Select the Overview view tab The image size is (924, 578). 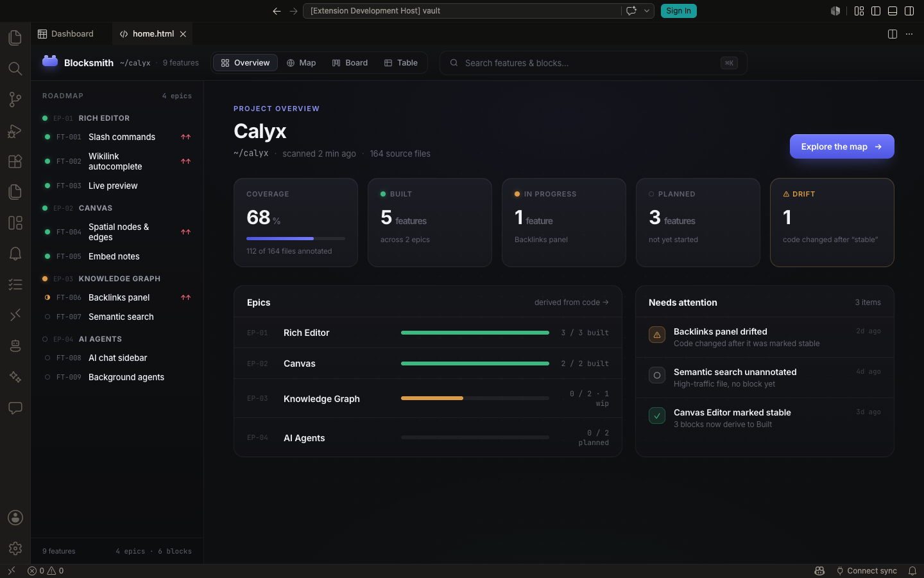pos(245,63)
